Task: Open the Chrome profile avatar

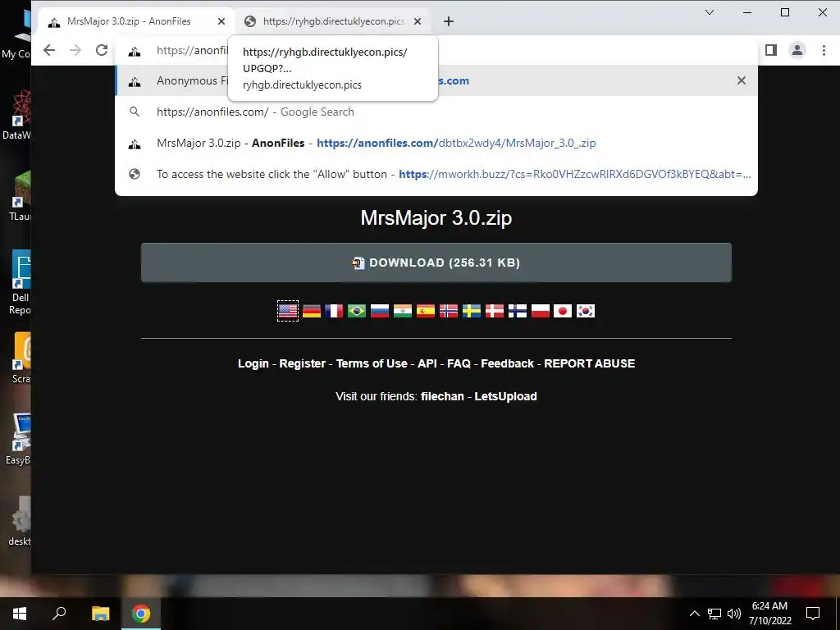Action: pos(797,50)
